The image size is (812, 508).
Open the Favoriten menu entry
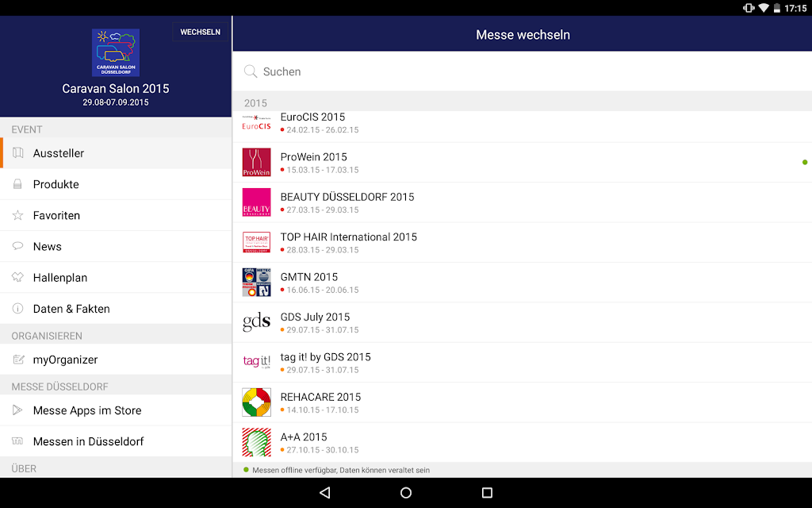click(x=116, y=215)
